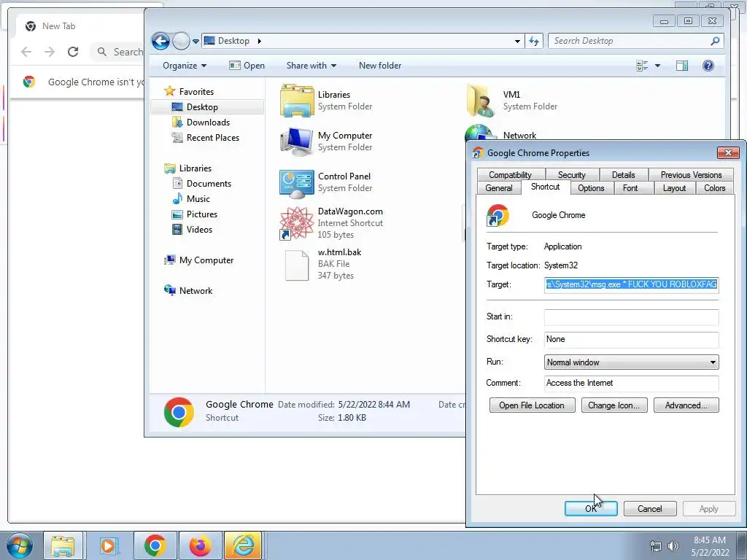747x560 pixels.
Task: Select Downloads in the navigation pane
Action: pos(201,122)
